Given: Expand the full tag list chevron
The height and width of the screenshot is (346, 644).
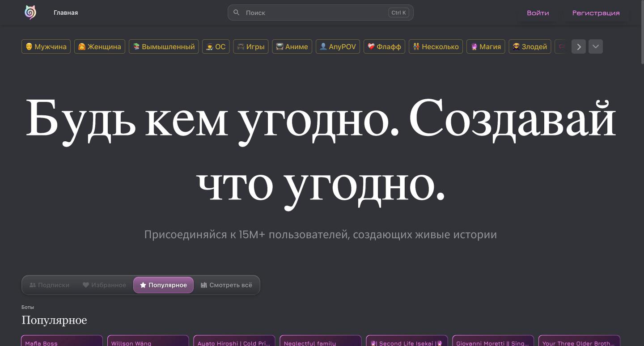Looking at the screenshot, I should click(596, 46).
